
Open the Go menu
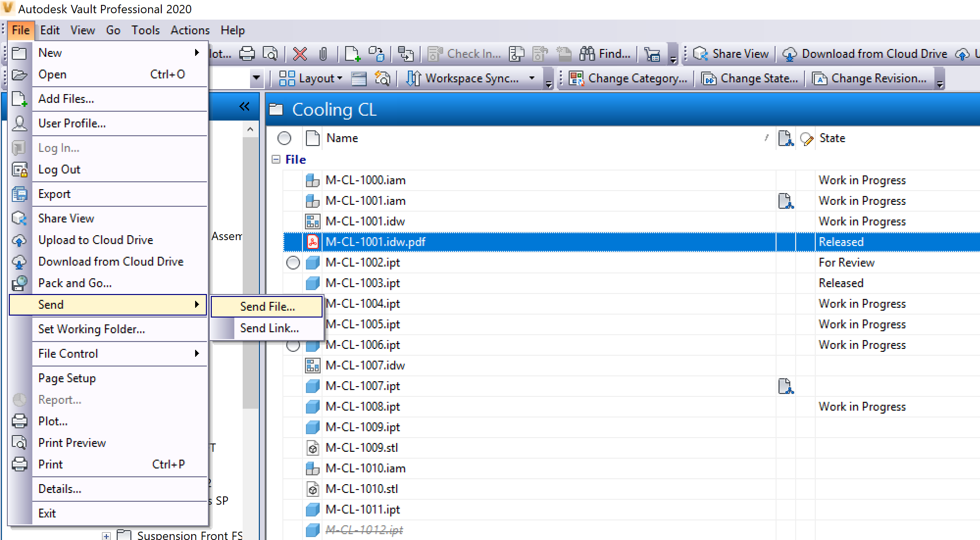pyautogui.click(x=113, y=30)
